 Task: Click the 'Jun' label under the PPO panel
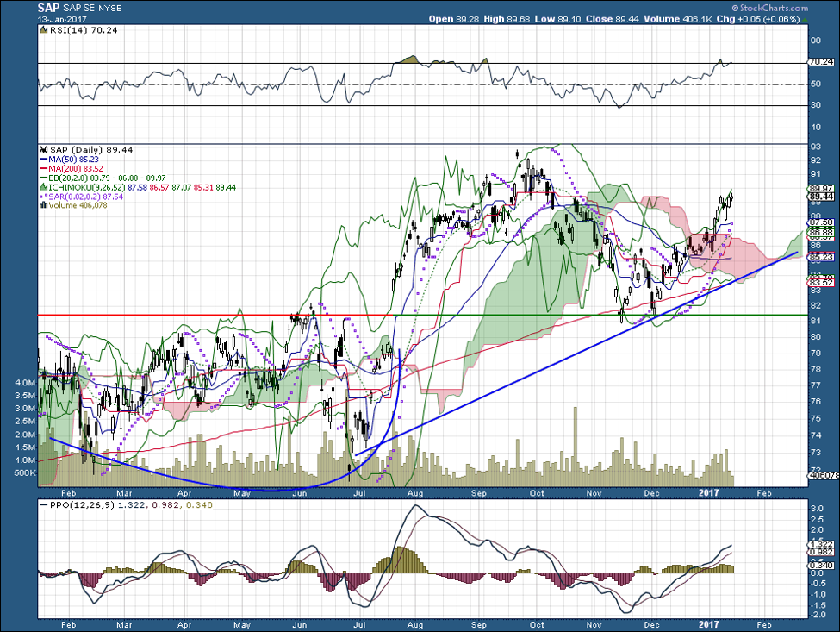300,625
